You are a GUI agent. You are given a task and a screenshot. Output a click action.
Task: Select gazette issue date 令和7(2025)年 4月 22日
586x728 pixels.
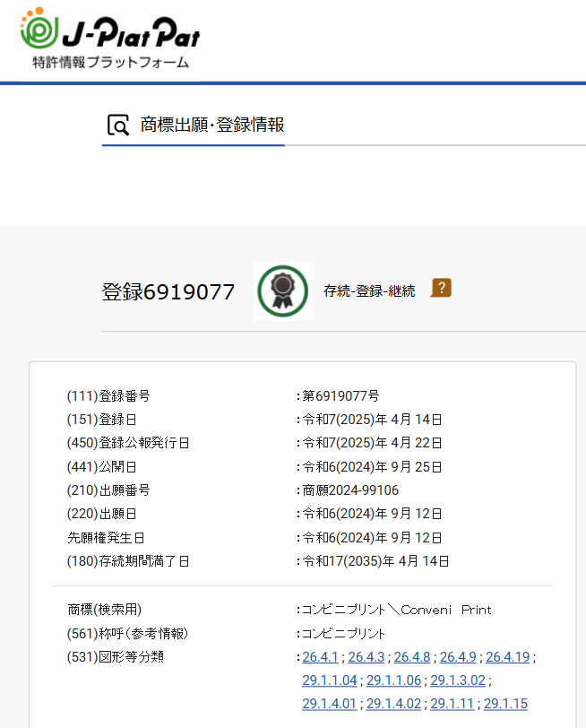[x=373, y=443]
